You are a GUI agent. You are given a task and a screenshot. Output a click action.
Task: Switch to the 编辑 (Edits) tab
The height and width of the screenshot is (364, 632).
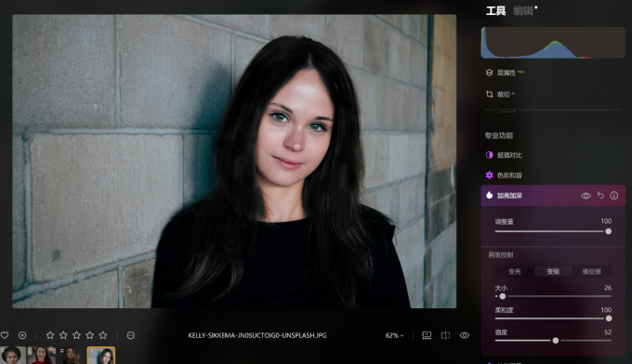[x=523, y=11]
